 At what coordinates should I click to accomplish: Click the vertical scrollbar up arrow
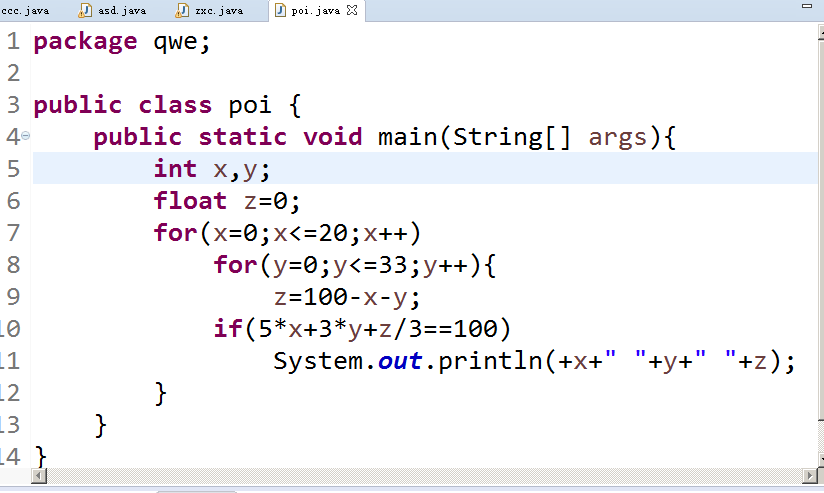(x=821, y=32)
